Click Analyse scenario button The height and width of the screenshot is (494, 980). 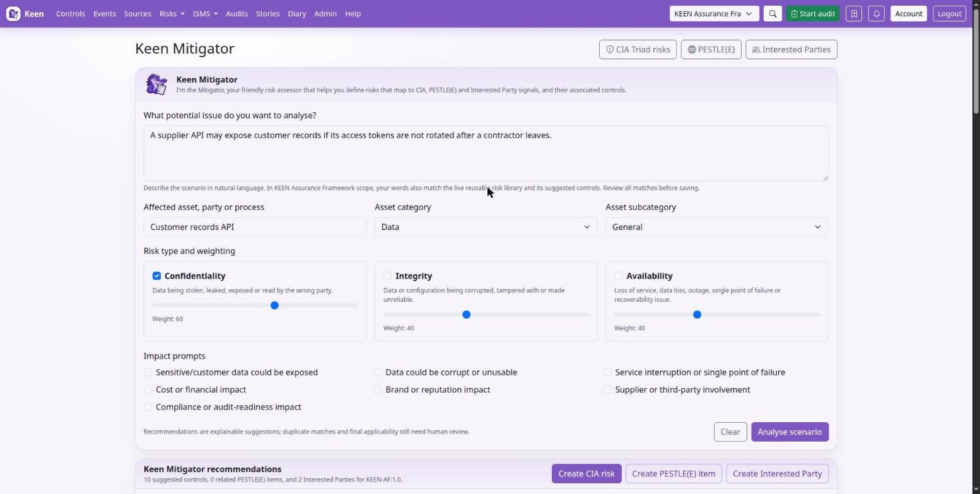point(790,432)
